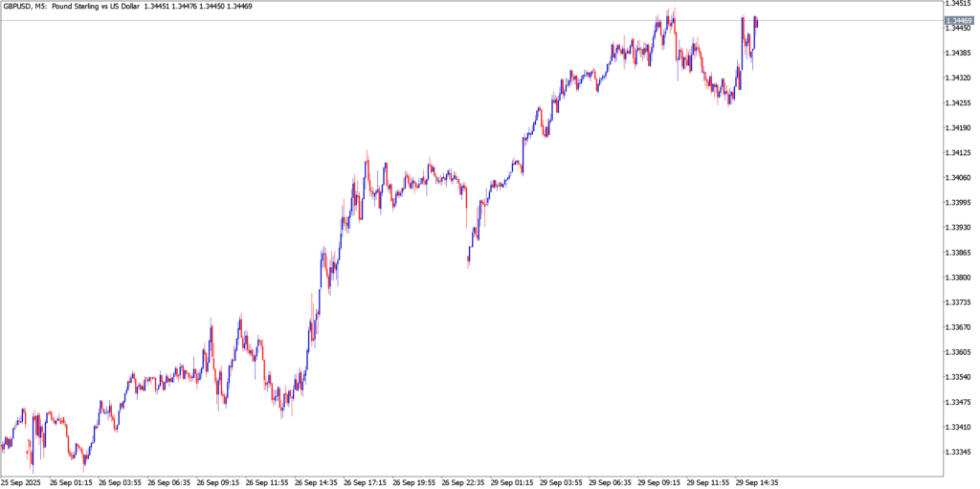Viewport: 980px width, 489px height.
Task: Click the 1.33345 price axis label
Action: 959,452
